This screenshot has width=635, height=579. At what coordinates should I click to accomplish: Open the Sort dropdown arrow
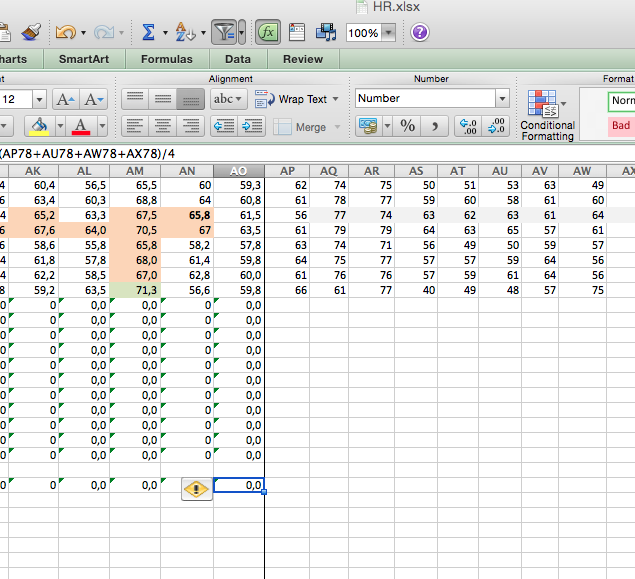point(203,32)
